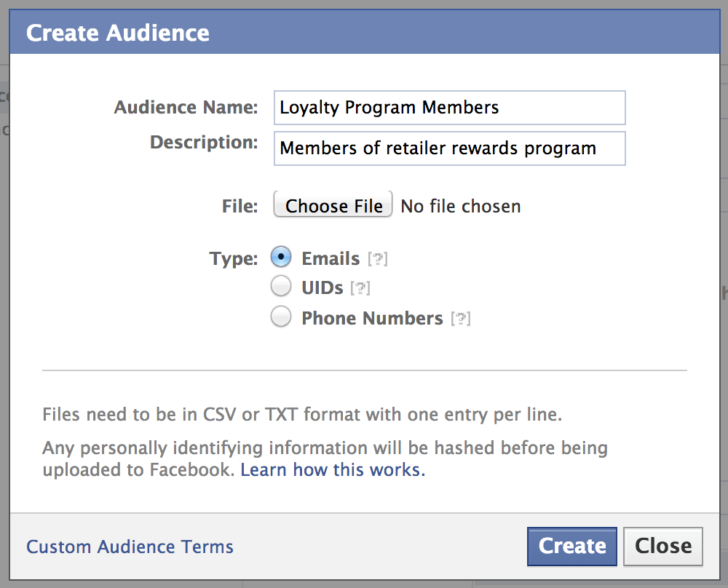Click the blue Create button
Image resolution: width=728 pixels, height=588 pixels.
572,547
